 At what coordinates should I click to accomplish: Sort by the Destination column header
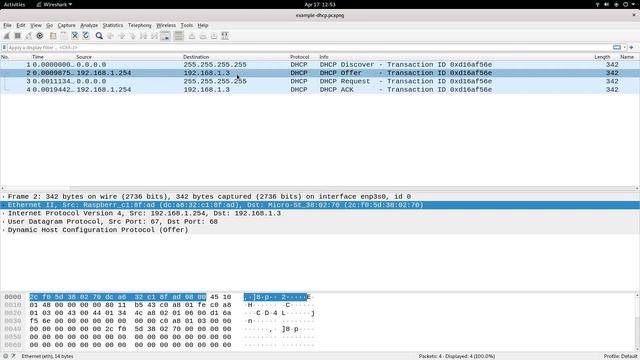coord(196,57)
